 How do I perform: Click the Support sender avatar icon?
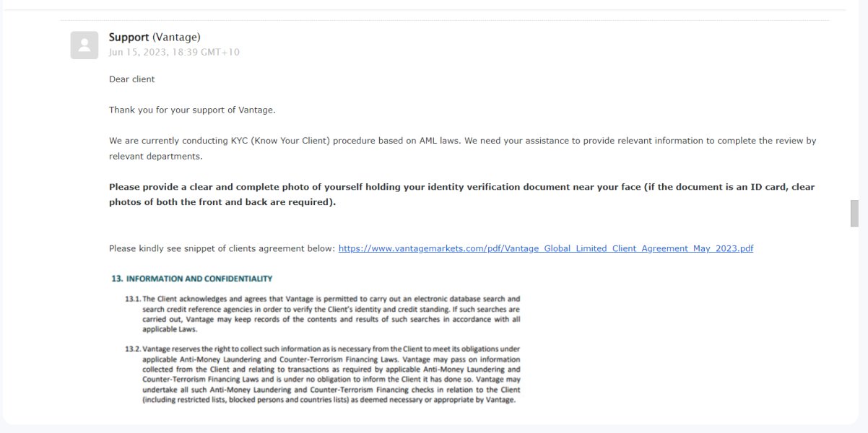84,45
